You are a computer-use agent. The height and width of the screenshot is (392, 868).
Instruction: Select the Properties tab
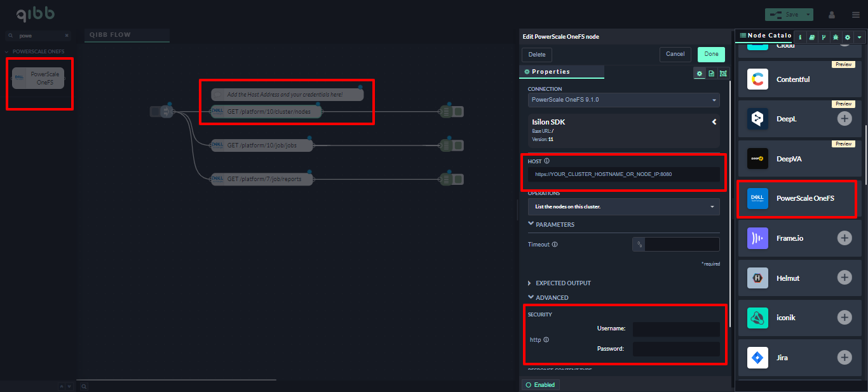click(x=550, y=72)
